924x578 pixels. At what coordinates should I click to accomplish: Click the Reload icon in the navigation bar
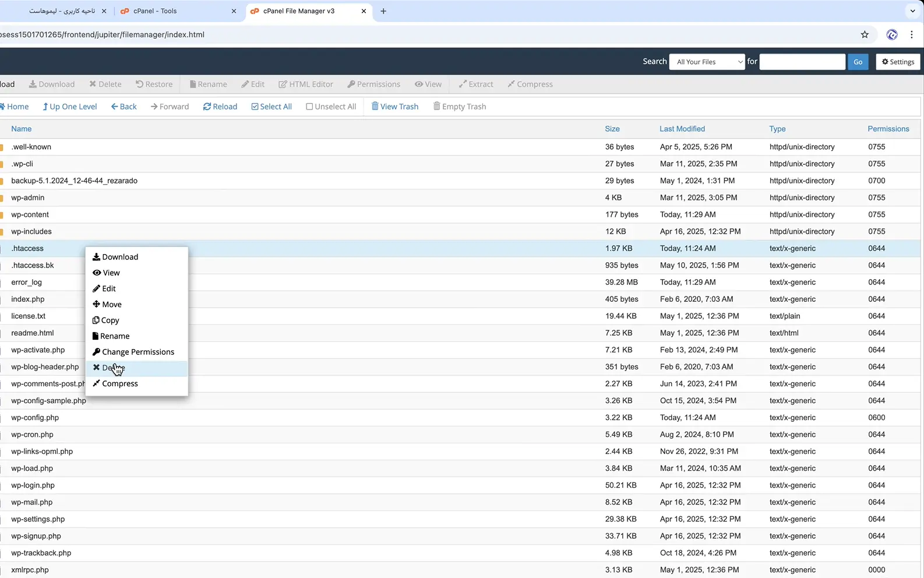[x=207, y=107]
